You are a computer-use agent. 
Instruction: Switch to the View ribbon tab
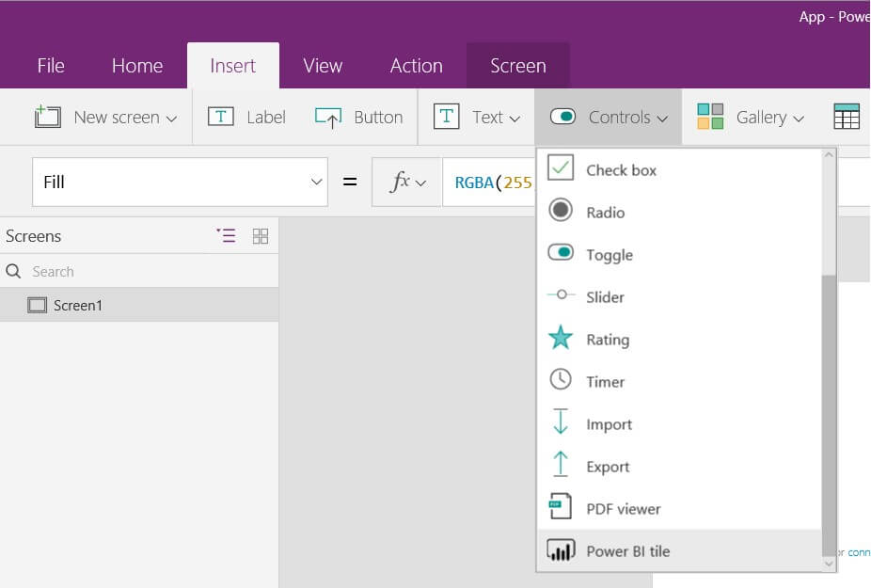(322, 65)
